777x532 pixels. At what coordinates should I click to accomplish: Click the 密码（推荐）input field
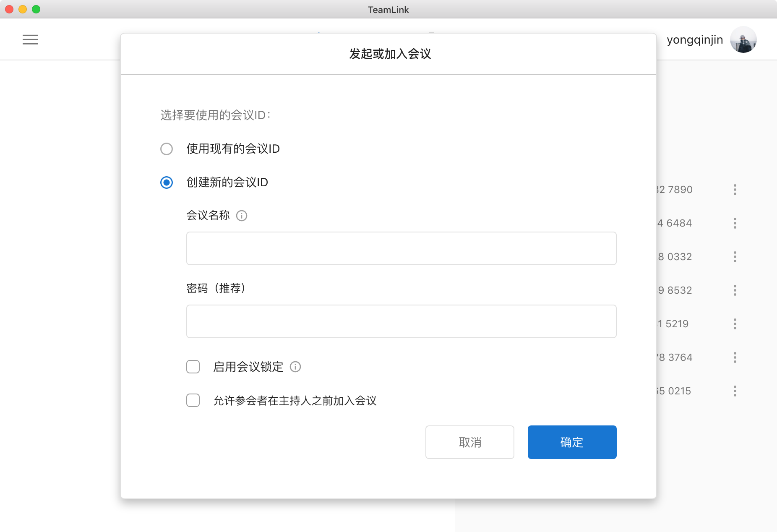(401, 321)
